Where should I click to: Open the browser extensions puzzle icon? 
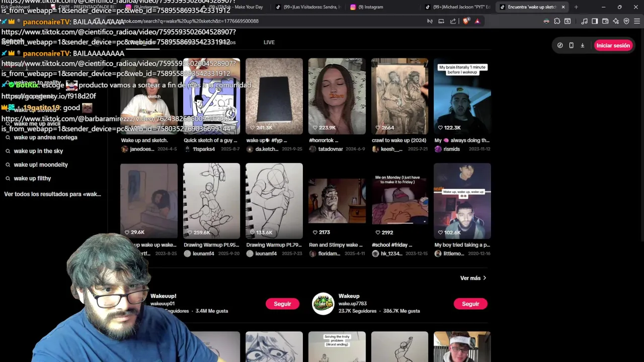[557, 21]
